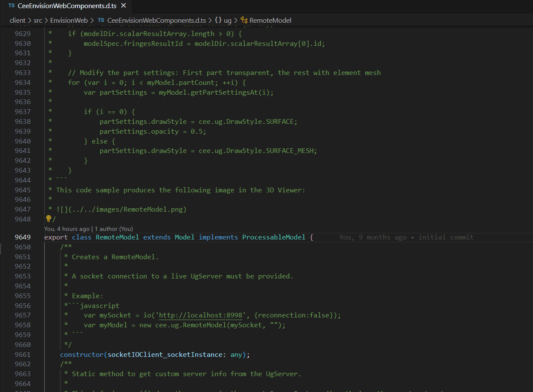Click the '1 author (You)' CodeLens link
The image size is (533, 392).
[x=114, y=229]
